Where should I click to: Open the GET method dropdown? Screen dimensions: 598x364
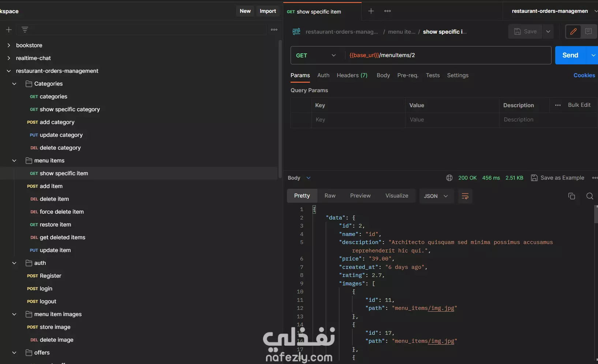(315, 55)
